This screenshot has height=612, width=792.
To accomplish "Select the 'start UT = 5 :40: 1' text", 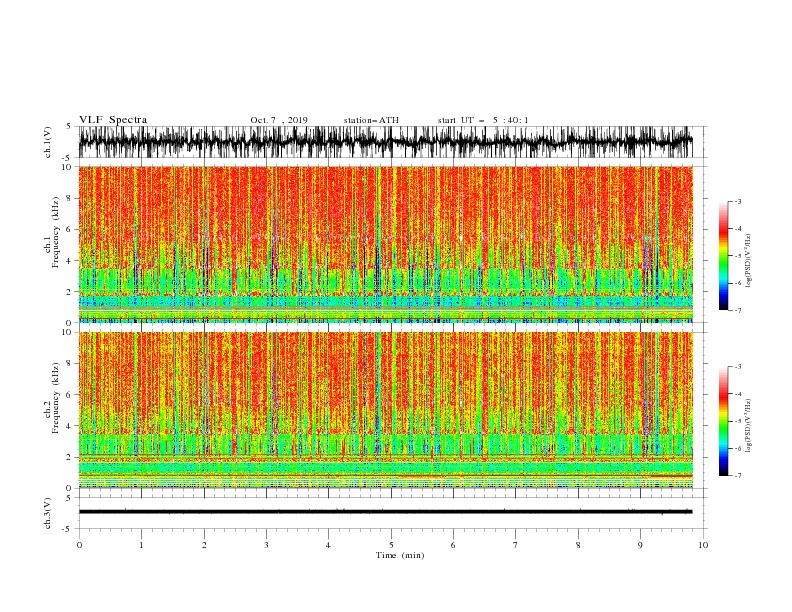I will [483, 120].
